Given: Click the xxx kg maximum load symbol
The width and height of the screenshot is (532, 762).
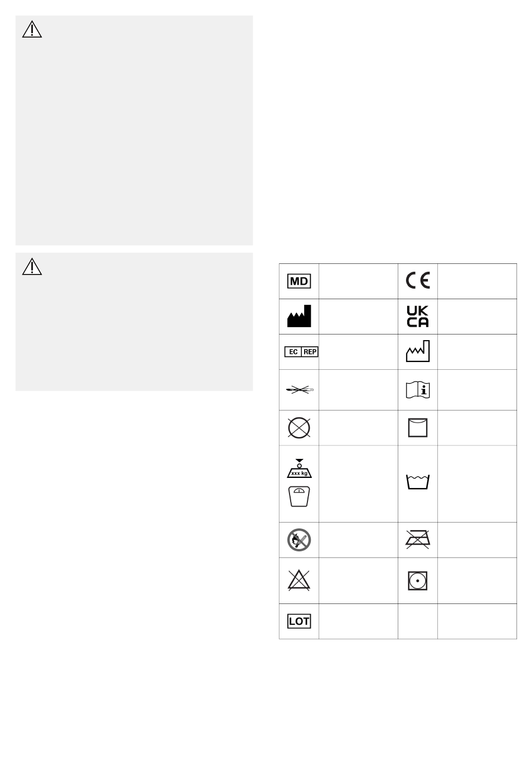Looking at the screenshot, I should click(x=299, y=468).
